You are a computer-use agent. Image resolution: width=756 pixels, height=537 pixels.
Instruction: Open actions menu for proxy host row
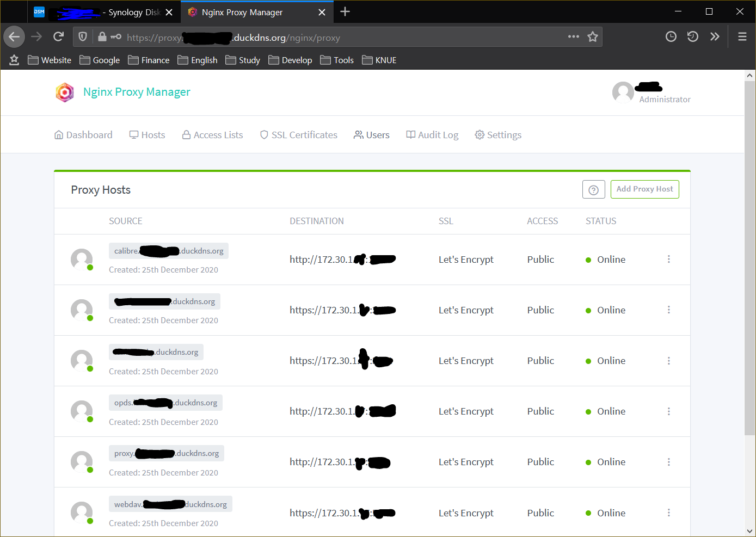coord(669,462)
